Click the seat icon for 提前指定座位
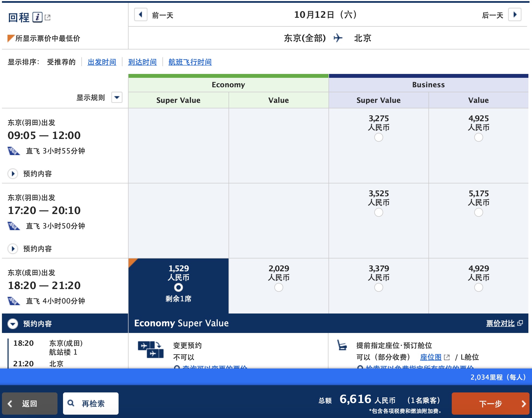532x418 pixels. coord(342,345)
